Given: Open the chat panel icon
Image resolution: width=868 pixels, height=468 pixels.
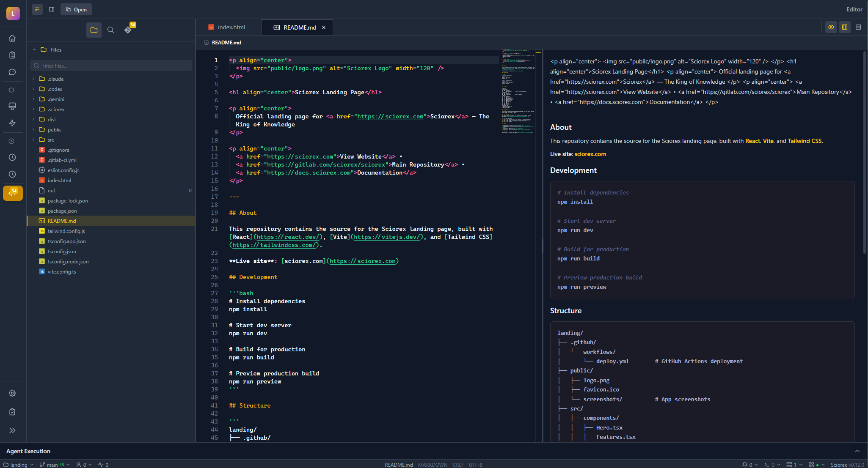Looking at the screenshot, I should [12, 72].
